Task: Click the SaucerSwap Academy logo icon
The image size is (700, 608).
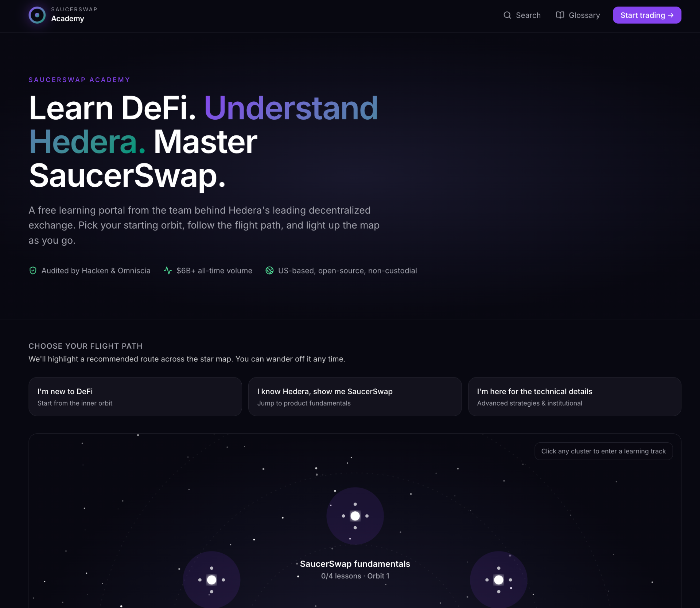Action: coord(37,15)
